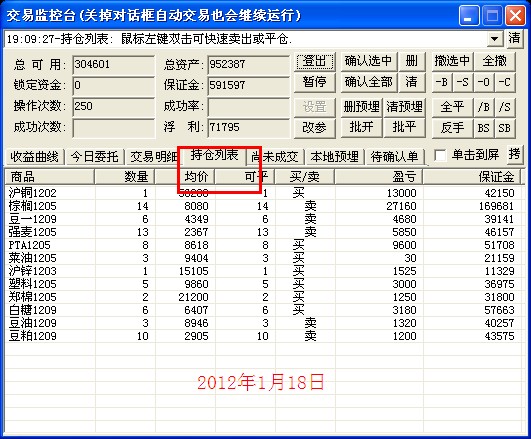Click the /S close-sell button
Viewport: 531px width, 439px height.
[505, 107]
